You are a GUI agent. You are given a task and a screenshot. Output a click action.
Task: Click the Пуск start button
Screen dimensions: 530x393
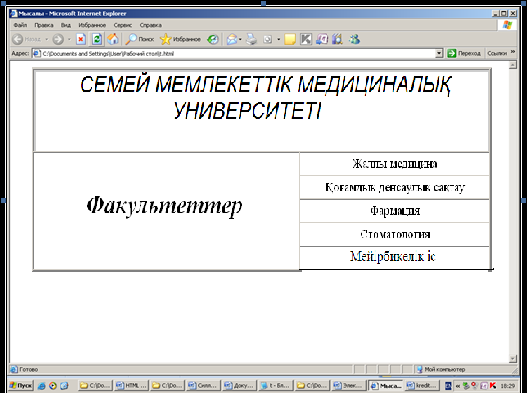(x=21, y=386)
